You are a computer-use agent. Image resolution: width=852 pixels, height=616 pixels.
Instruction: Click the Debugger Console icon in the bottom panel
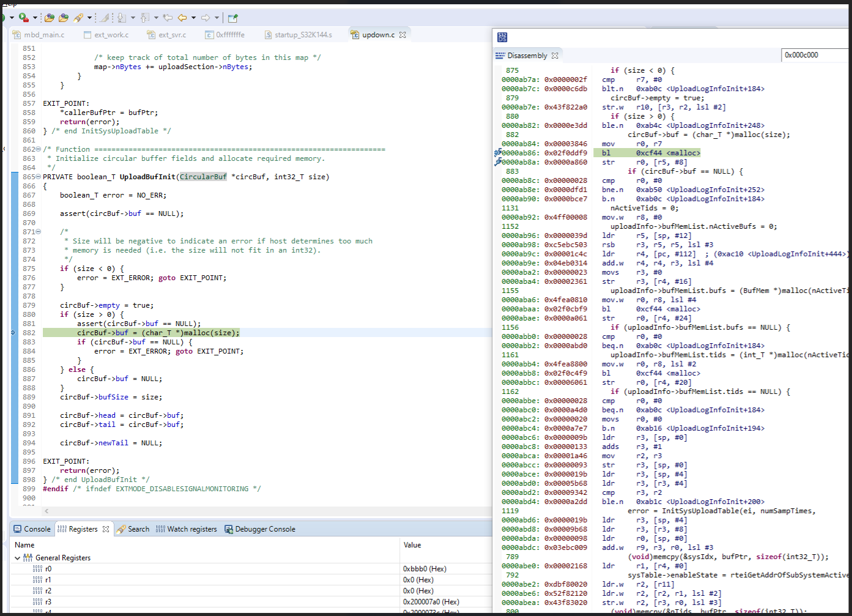(x=228, y=529)
